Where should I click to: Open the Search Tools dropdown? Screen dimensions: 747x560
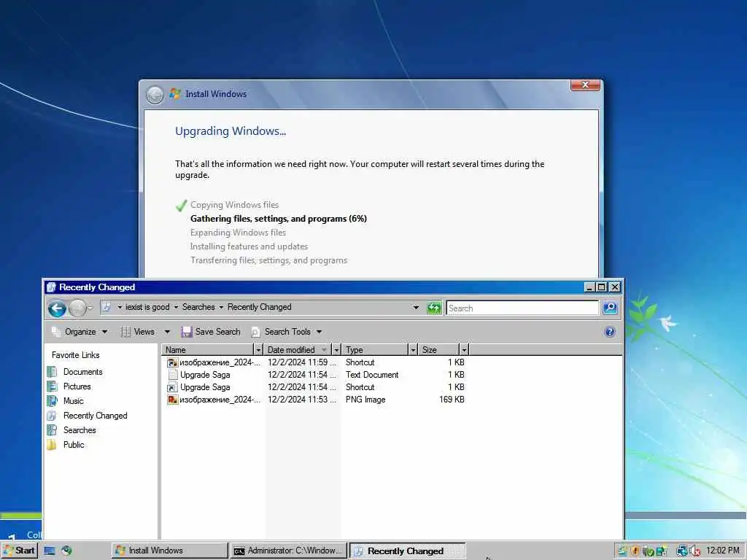coord(287,332)
